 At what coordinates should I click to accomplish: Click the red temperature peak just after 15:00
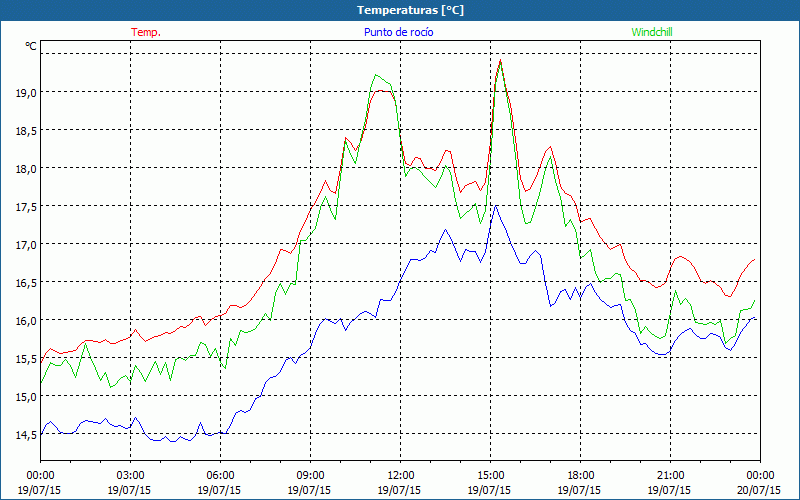pyautogui.click(x=501, y=60)
